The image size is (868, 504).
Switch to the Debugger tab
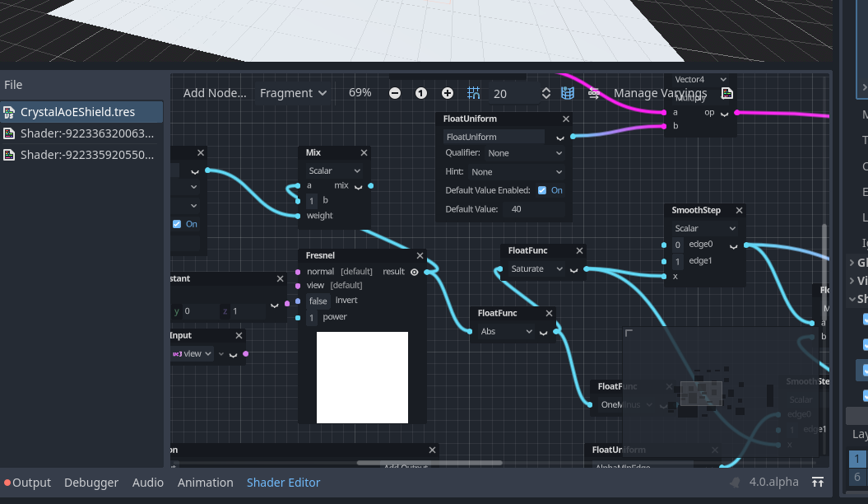[91, 482]
